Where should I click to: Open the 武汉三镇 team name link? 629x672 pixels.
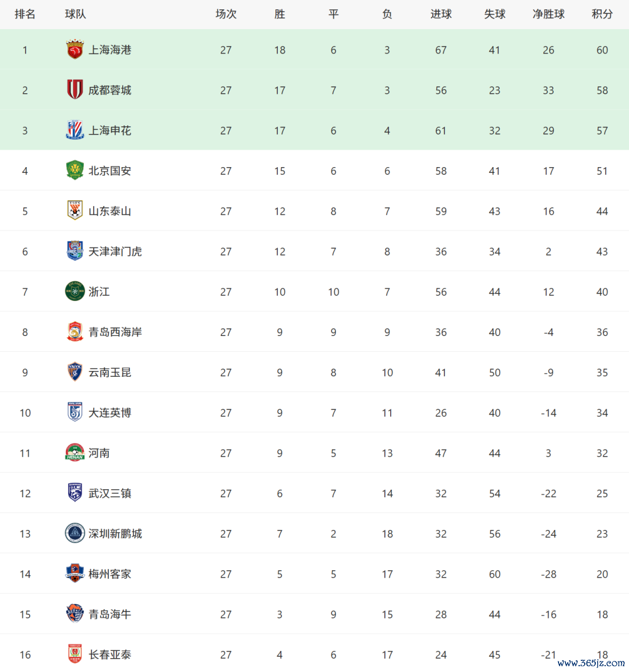109,493
